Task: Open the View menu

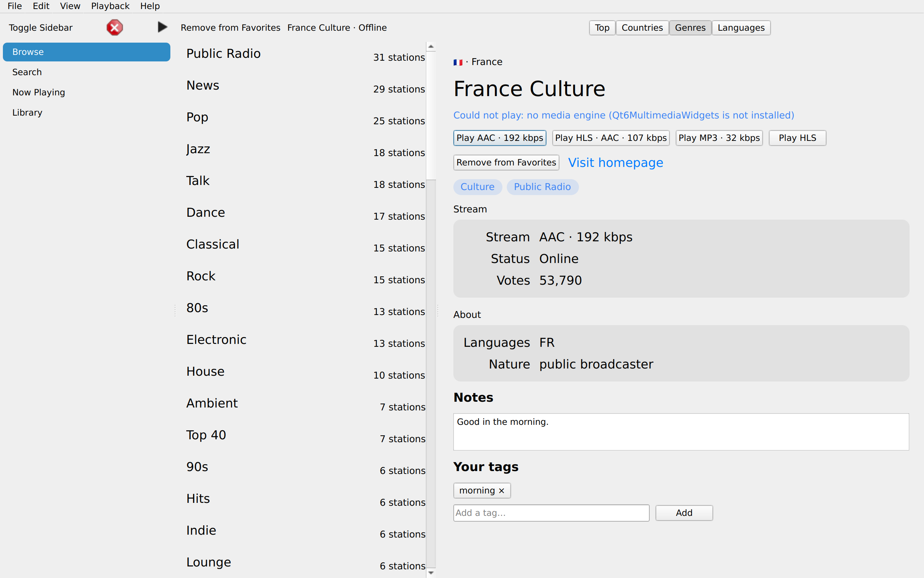Action: pyautogui.click(x=70, y=6)
